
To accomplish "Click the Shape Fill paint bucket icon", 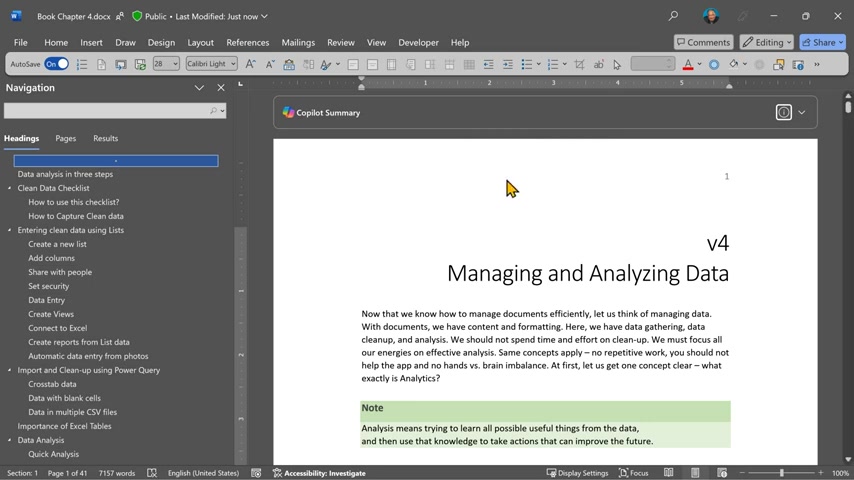I will tap(734, 64).
